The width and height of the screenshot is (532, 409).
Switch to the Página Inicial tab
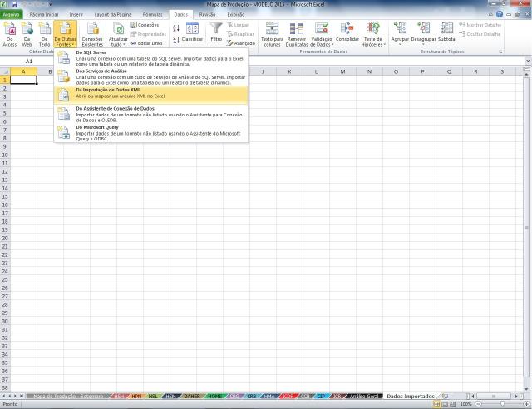pos(44,15)
